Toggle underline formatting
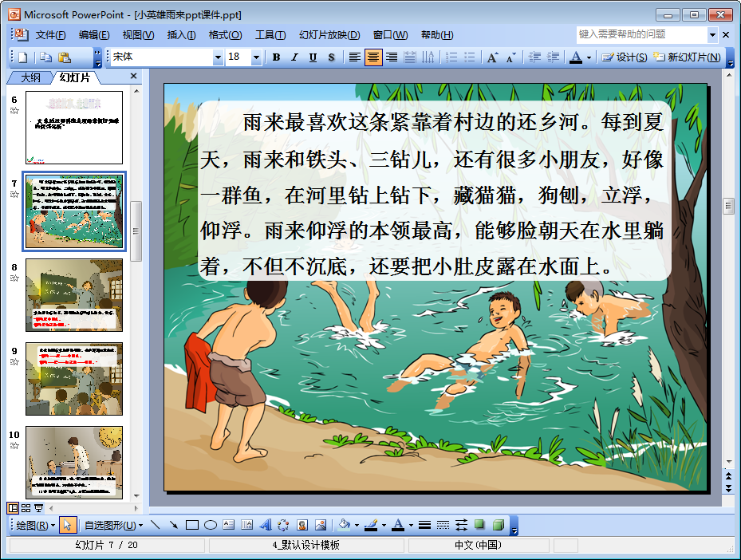This screenshot has height=560, width=741. [x=313, y=57]
